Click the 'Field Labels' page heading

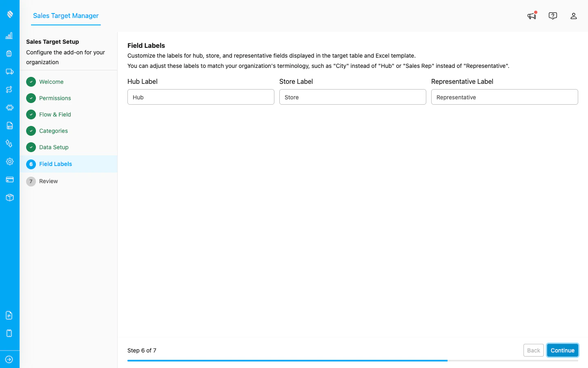(146, 45)
